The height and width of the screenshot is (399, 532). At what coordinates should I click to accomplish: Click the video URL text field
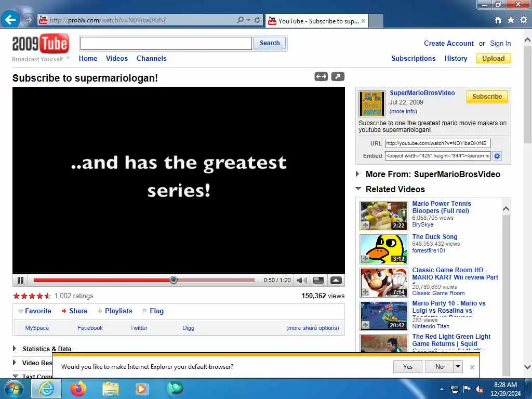click(437, 143)
